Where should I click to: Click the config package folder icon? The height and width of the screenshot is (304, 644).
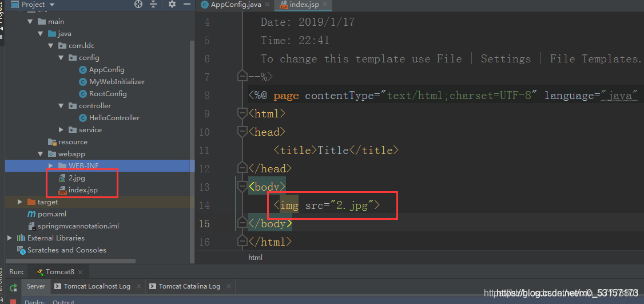tap(72, 58)
